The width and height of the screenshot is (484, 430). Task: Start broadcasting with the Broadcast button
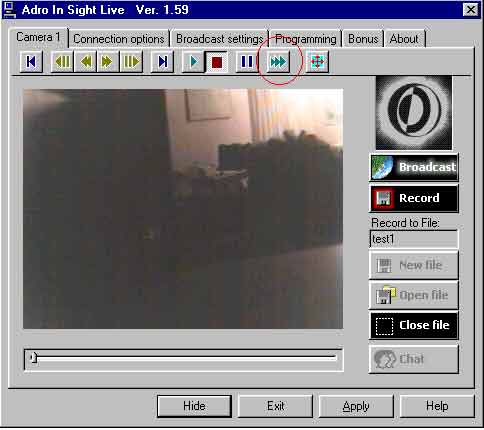pyautogui.click(x=414, y=167)
